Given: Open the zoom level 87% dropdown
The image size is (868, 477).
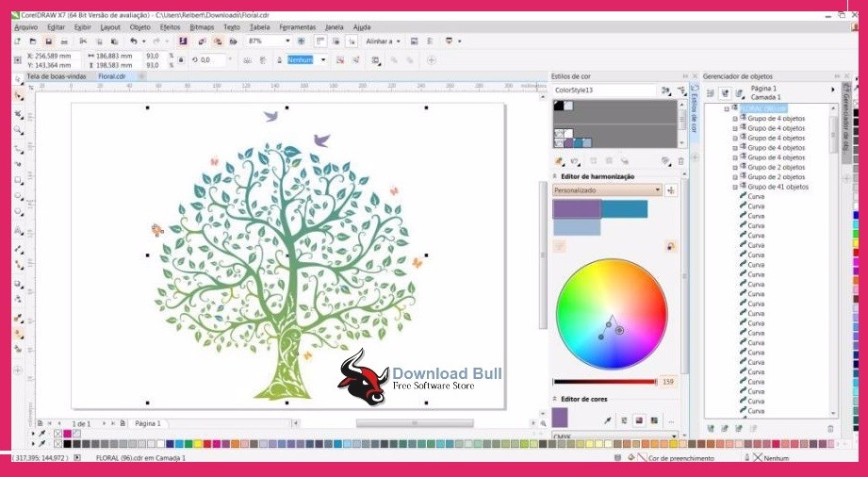Looking at the screenshot, I should click(x=287, y=41).
